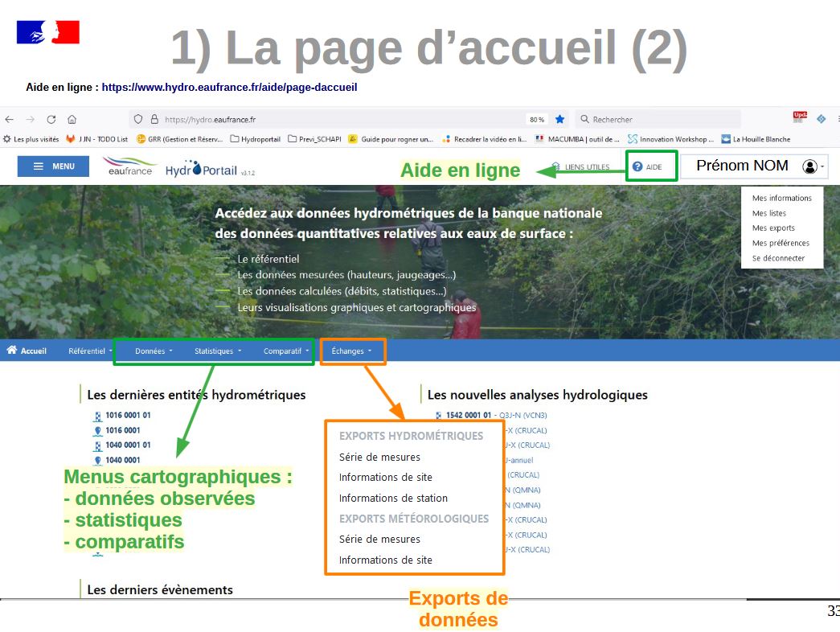Open the Recadrer la vidéo en li... bookmark
Image resolution: width=840 pixels, height=632 pixels.
pyautogui.click(x=484, y=139)
